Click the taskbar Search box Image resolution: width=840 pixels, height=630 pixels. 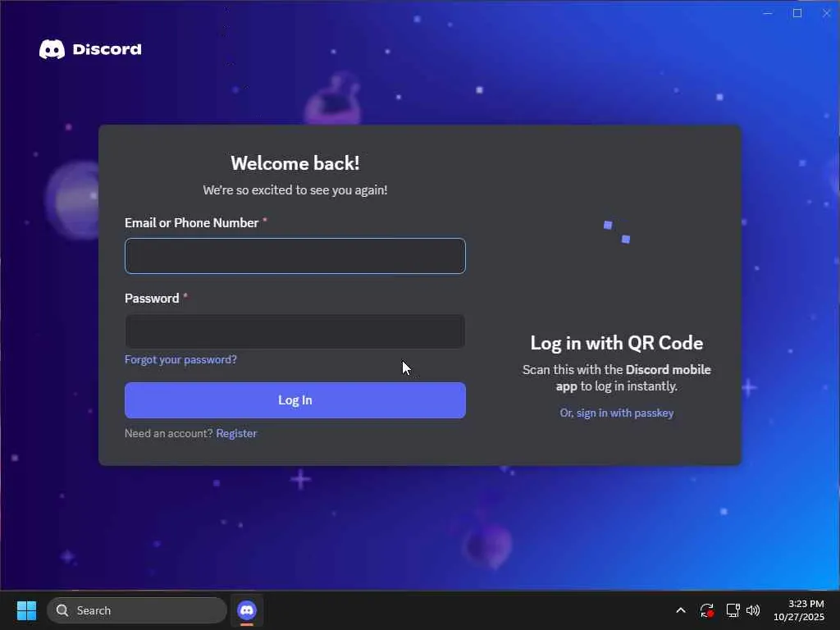pos(137,610)
